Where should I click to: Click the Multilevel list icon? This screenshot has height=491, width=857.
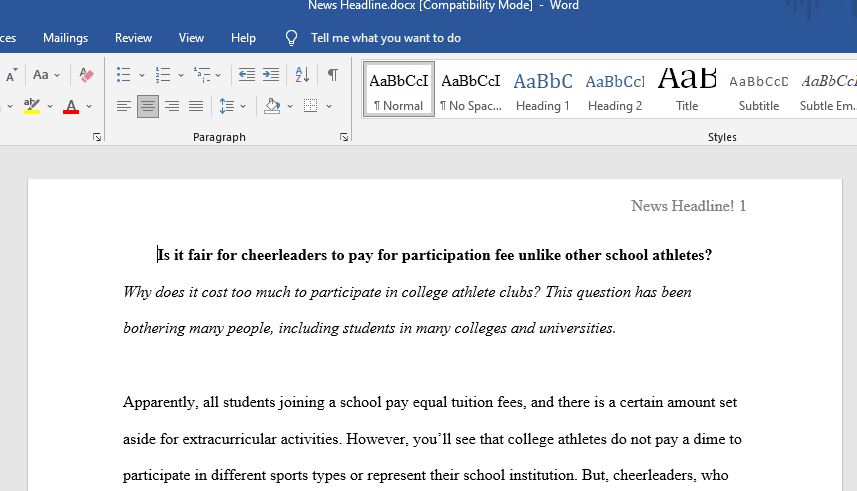click(202, 74)
